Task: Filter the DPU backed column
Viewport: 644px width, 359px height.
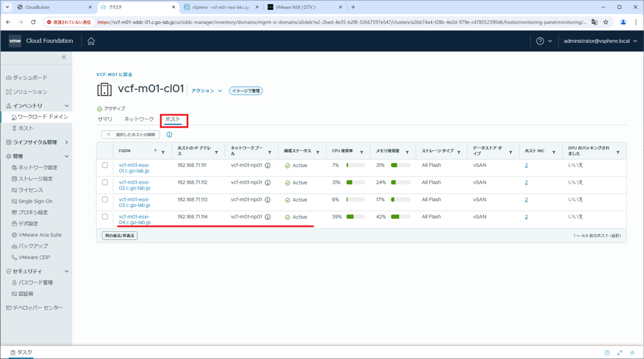Action: coord(618,152)
